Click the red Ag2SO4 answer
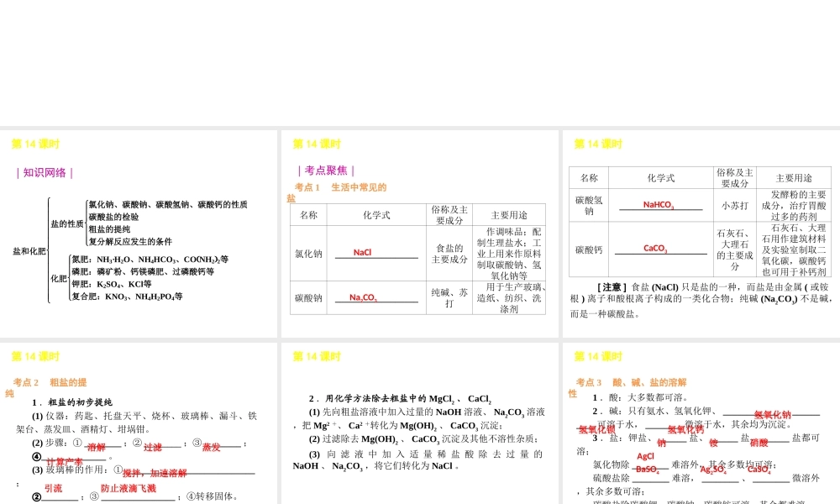The width and height of the screenshot is (840, 504). [713, 470]
